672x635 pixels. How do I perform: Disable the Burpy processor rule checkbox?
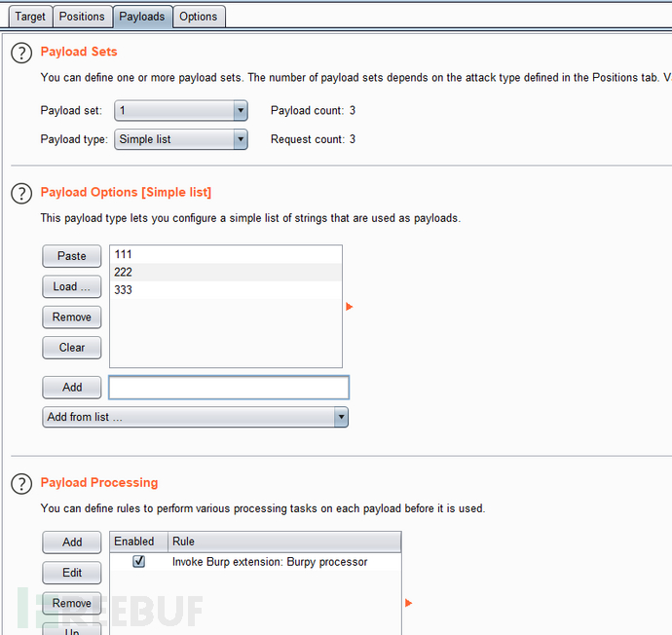point(139,561)
